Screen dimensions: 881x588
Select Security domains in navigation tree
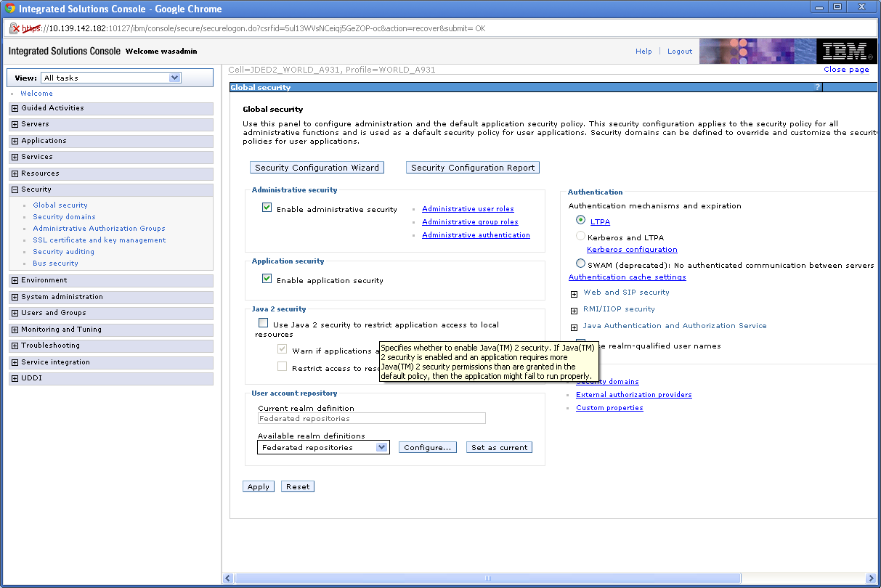pyautogui.click(x=64, y=217)
